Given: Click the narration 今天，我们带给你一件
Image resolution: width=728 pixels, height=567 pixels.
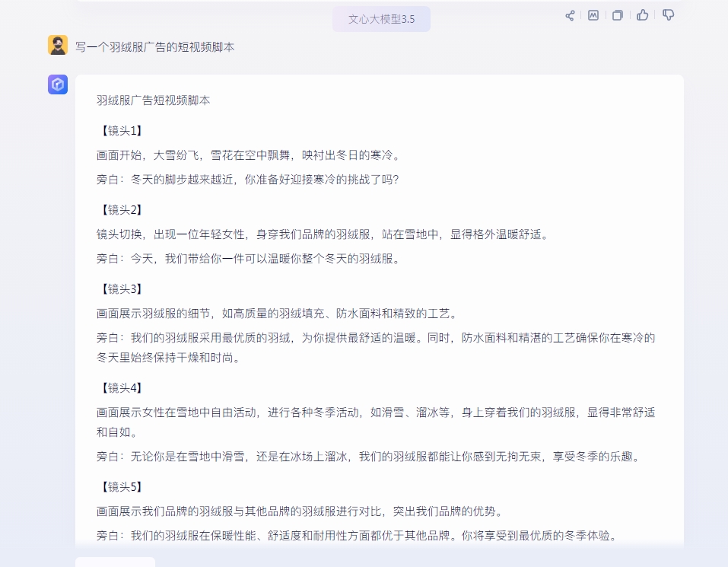Looking at the screenshot, I should point(249,259).
